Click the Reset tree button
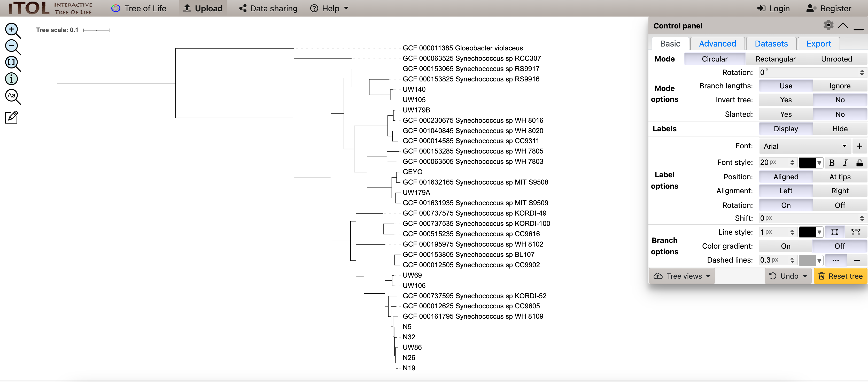 840,276
